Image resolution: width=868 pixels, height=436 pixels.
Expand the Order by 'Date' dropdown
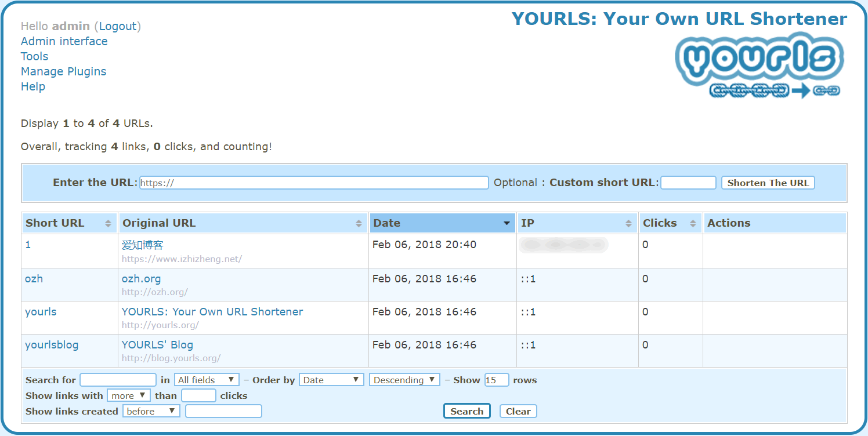coord(331,380)
